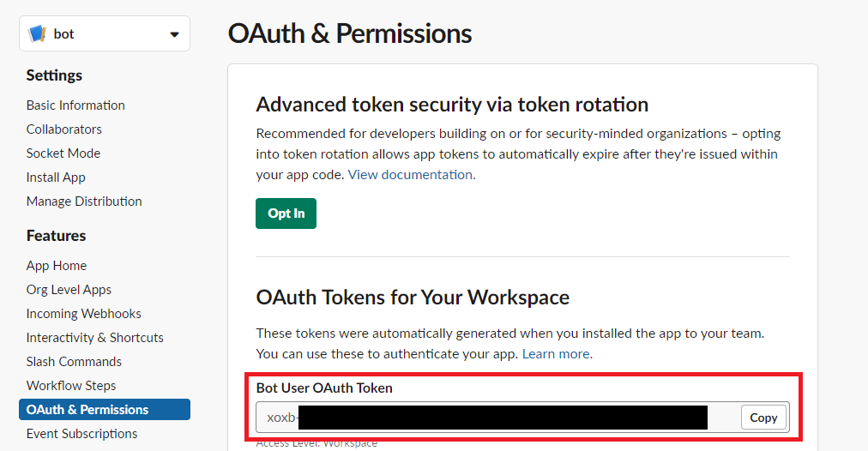The height and width of the screenshot is (451, 868).
Task: Click the bot app icon
Action: pos(37,34)
